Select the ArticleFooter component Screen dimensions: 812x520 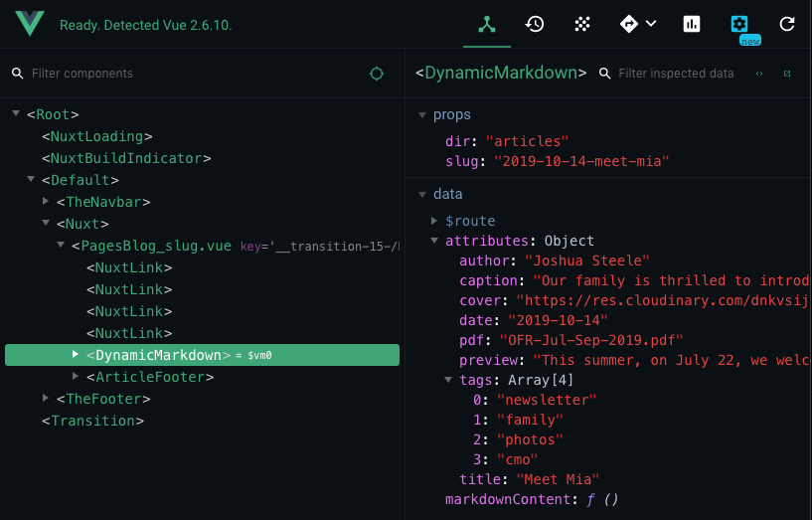(x=150, y=377)
